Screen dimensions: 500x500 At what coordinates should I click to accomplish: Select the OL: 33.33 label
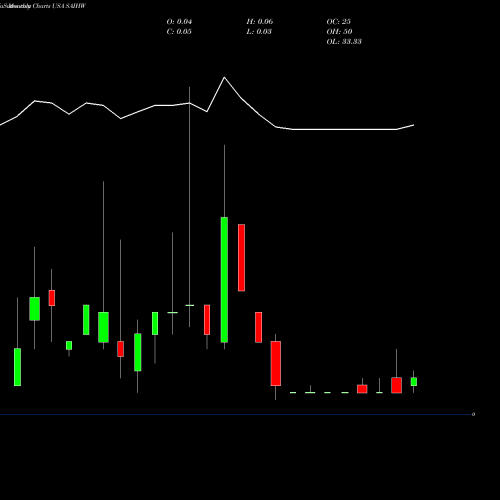pyautogui.click(x=344, y=42)
